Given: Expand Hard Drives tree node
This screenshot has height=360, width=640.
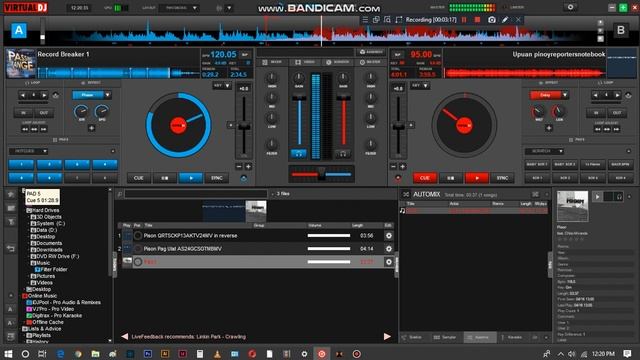Looking at the screenshot, I should pyautogui.click(x=24, y=210).
